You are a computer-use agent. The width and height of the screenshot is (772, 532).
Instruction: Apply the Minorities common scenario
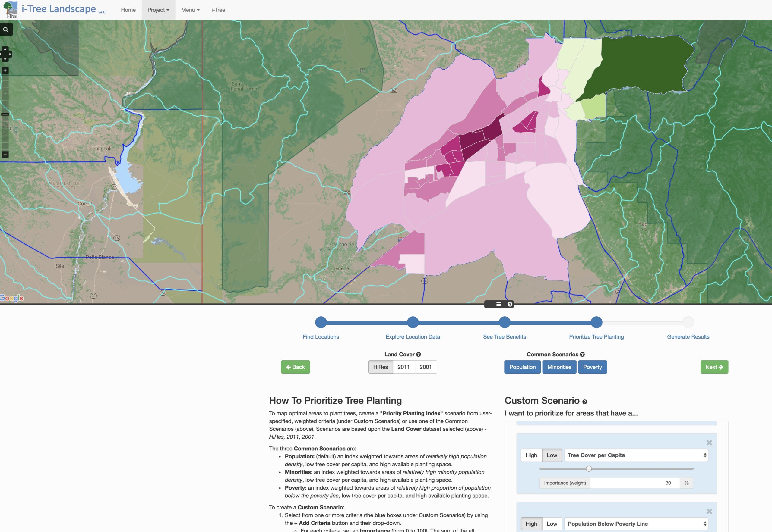pos(559,367)
